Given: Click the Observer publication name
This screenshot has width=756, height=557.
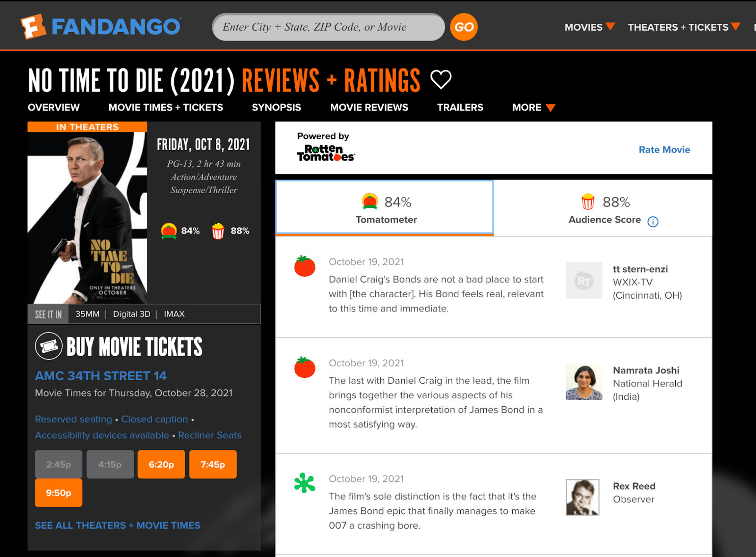Looking at the screenshot, I should [634, 499].
